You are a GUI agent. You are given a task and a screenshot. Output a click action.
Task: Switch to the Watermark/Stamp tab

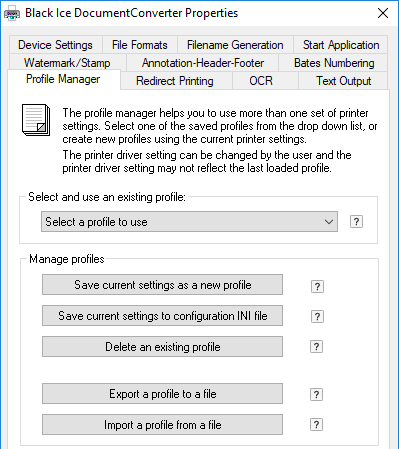67,63
